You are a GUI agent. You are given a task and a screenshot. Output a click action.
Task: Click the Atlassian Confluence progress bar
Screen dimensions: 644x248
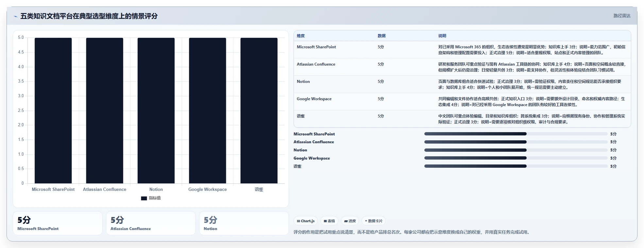click(x=516, y=142)
